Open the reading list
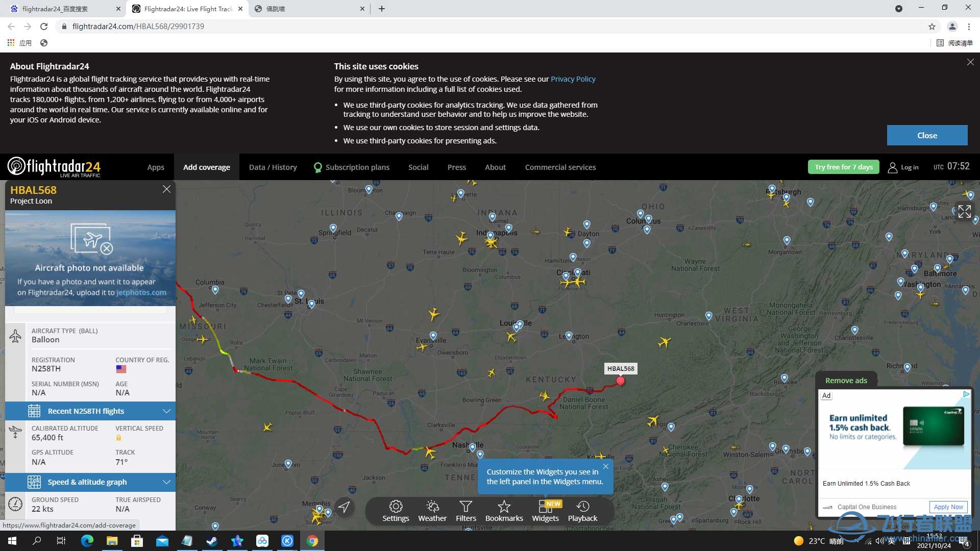Viewport: 980px width, 551px height. [954, 43]
